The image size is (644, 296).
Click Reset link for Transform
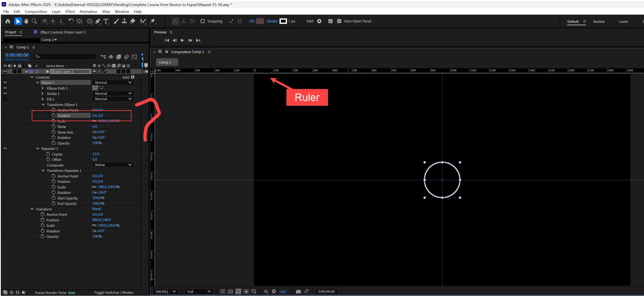pos(96,209)
